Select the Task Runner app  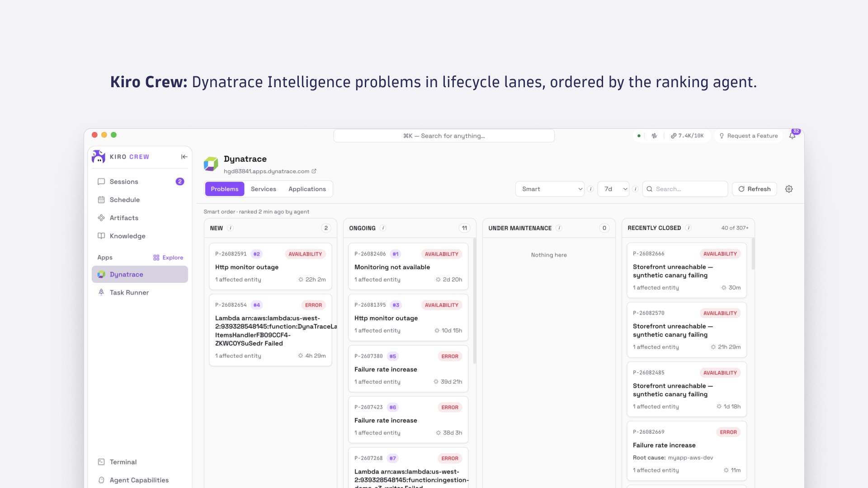[x=140, y=292]
